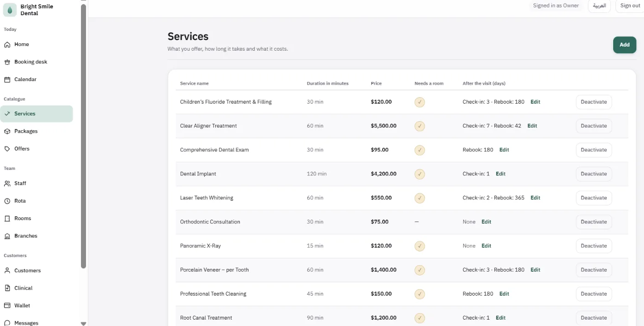Click the room checkmark for Children's Fluoride Treatment
Image resolution: width=644 pixels, height=326 pixels.
tap(420, 102)
